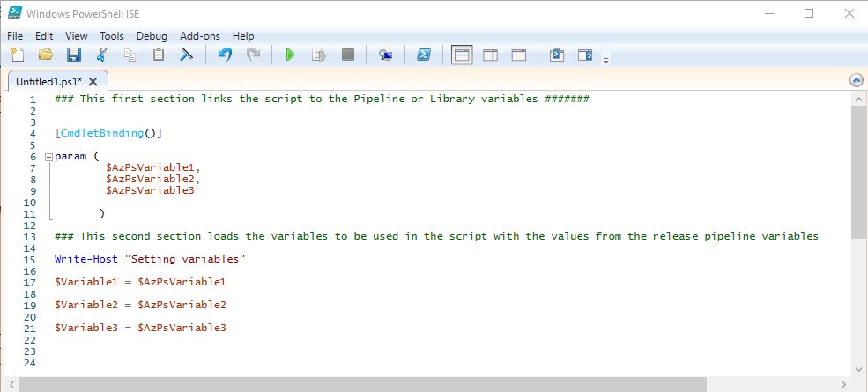Screen dimensions: 868x392
Task: Click the Paste clipboard icon
Action: [159, 55]
